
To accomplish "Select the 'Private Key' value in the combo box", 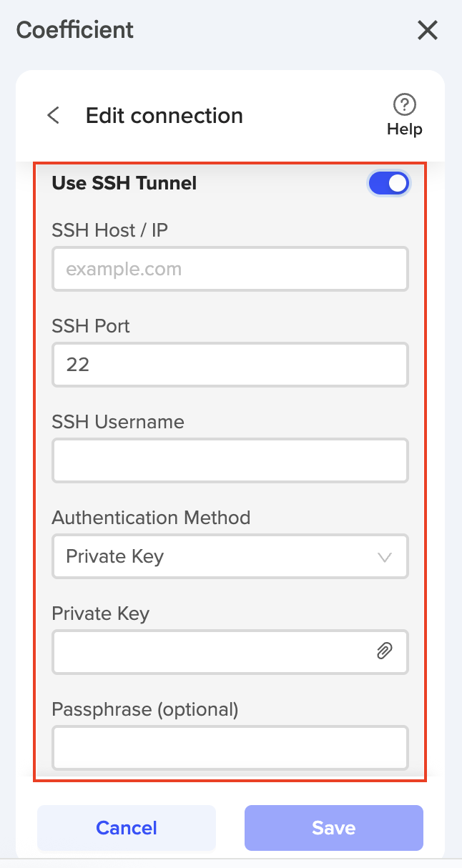I will (x=115, y=556).
